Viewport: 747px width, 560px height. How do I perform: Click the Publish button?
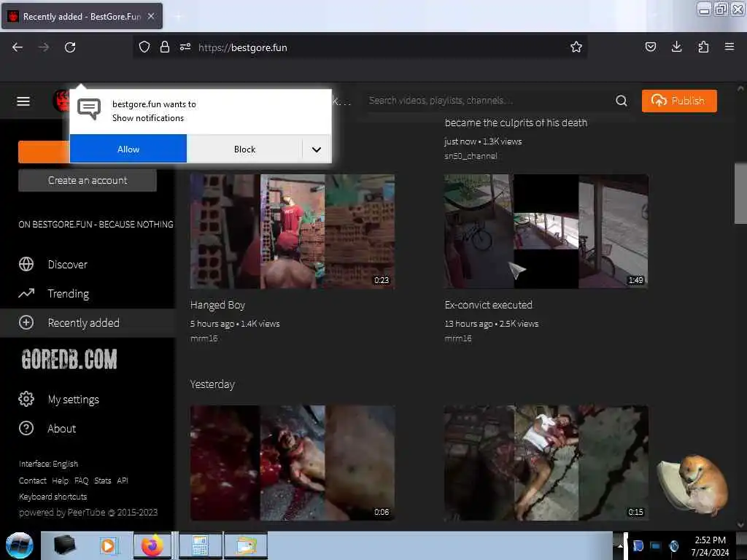pos(679,101)
